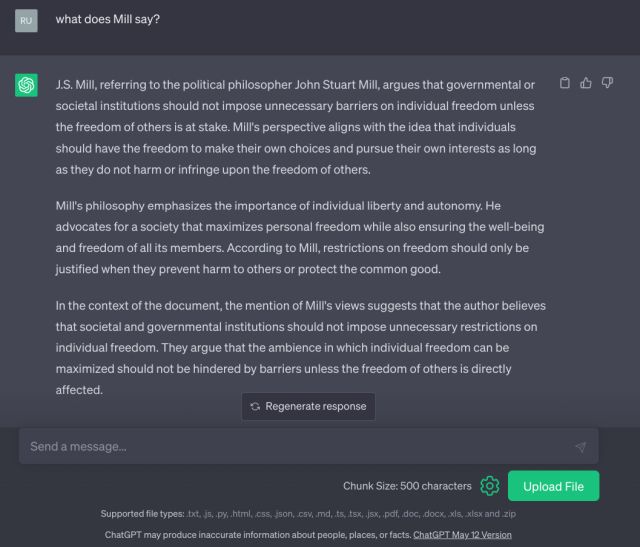Image resolution: width=640 pixels, height=547 pixels.
Task: Open chunk size settings gear icon
Action: pos(490,486)
